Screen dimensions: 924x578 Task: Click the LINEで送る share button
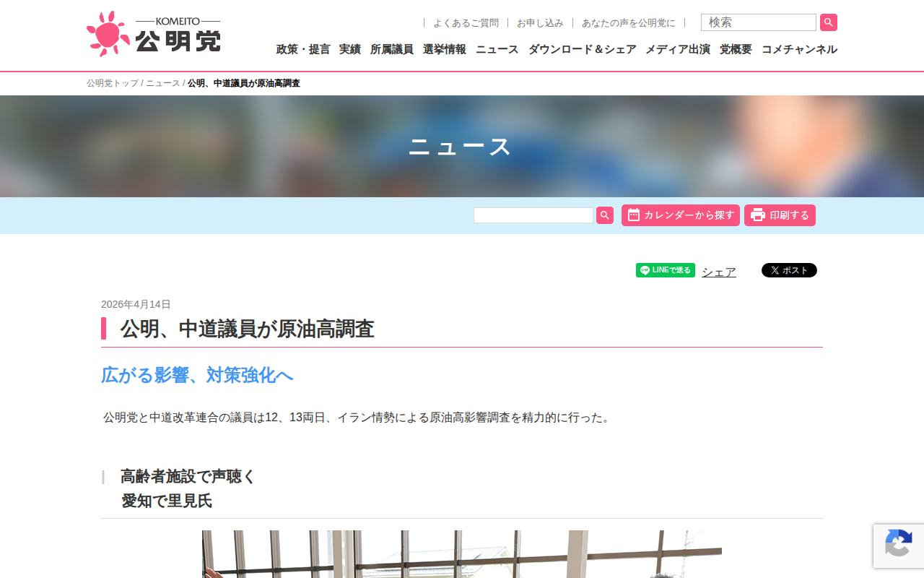point(666,270)
